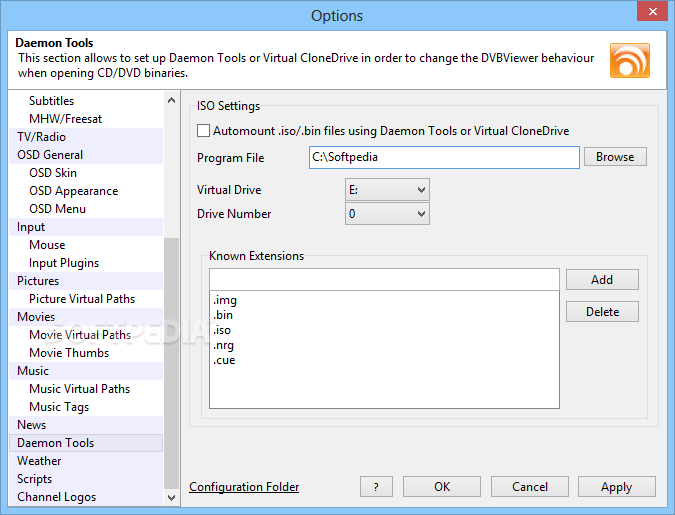This screenshot has width=675, height=515.
Task: Open Music Tags settings
Action: tap(59, 407)
